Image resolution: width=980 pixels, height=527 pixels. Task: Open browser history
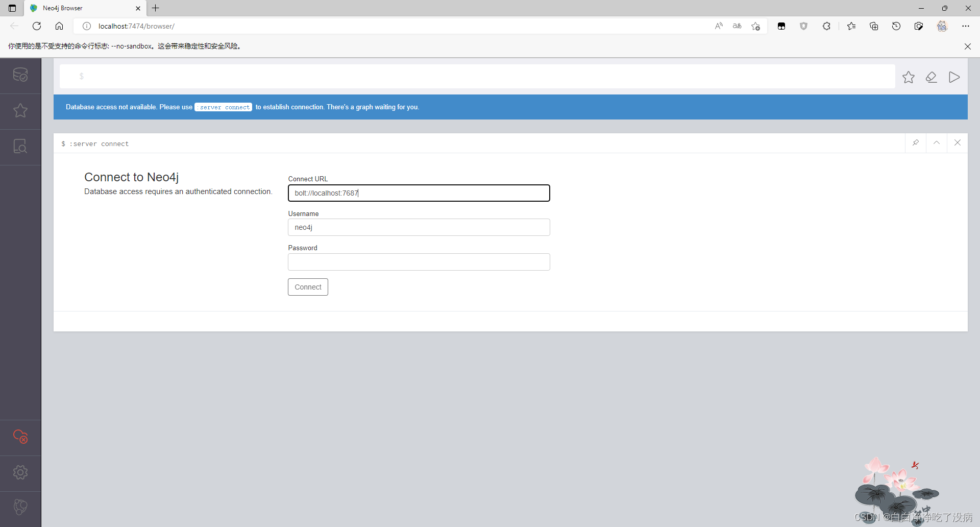point(896,26)
